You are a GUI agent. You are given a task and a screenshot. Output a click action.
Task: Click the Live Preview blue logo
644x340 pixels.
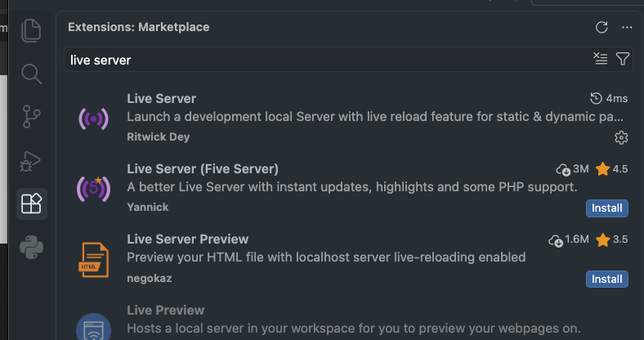pos(94,327)
